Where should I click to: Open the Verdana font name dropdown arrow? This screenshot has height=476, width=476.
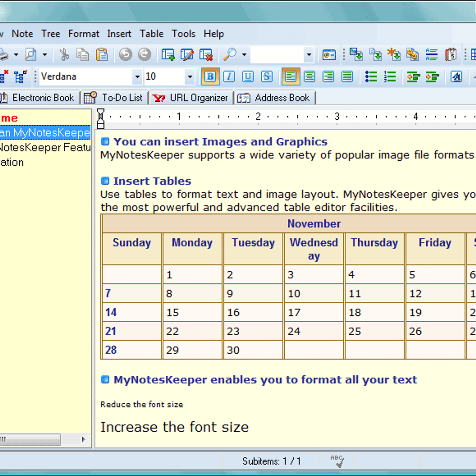coord(137,77)
